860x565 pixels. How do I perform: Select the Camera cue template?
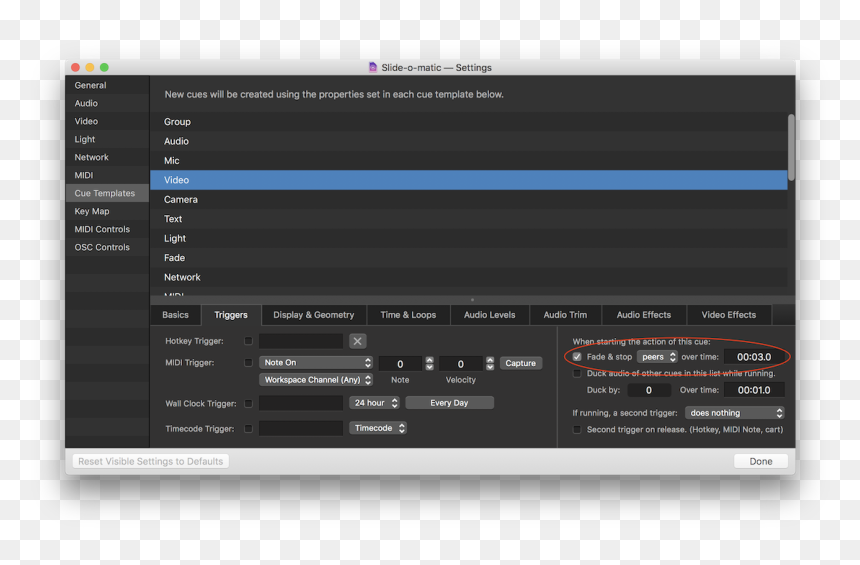coord(469,200)
